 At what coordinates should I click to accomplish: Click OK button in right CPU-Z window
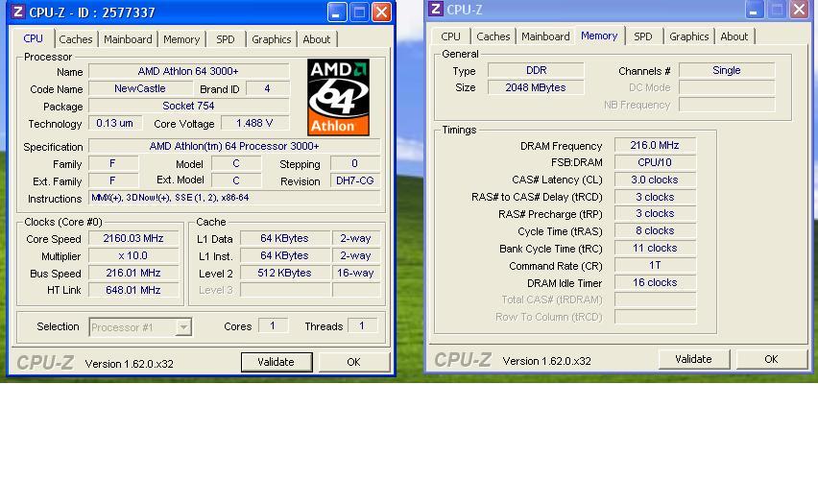pos(771,359)
